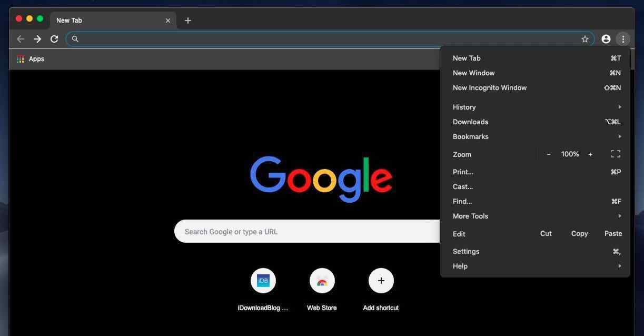Image resolution: width=644 pixels, height=336 pixels.
Task: Click the Edit label in the menu
Action: pyautogui.click(x=459, y=234)
